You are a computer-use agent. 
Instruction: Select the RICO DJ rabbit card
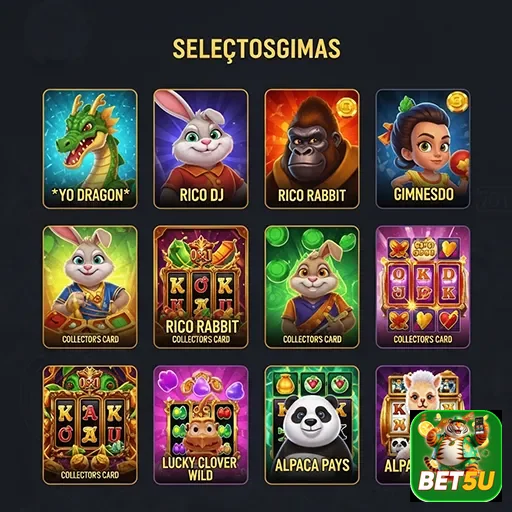pyautogui.click(x=201, y=149)
